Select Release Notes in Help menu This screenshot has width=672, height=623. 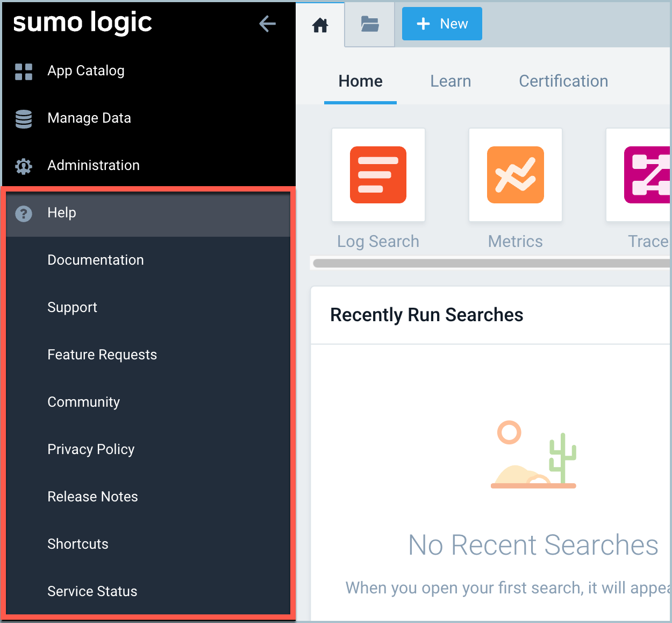coord(92,497)
